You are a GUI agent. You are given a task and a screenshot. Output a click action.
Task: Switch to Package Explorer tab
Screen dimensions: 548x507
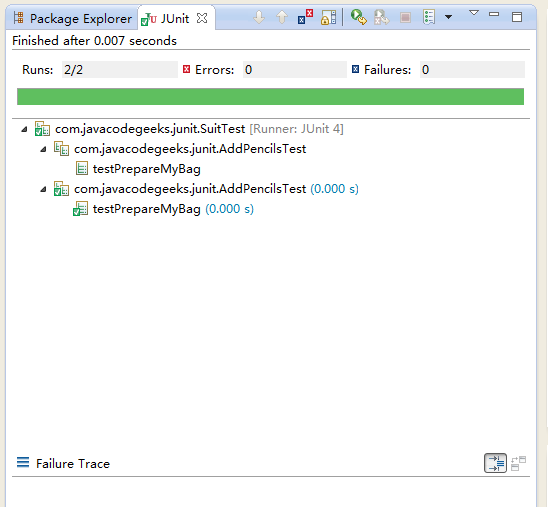pyautogui.click(x=73, y=19)
